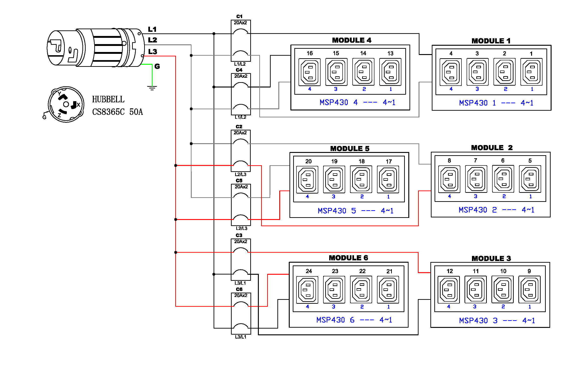Click outlet 16 in Module 4
Screen dimensions: 588x365
[309, 72]
